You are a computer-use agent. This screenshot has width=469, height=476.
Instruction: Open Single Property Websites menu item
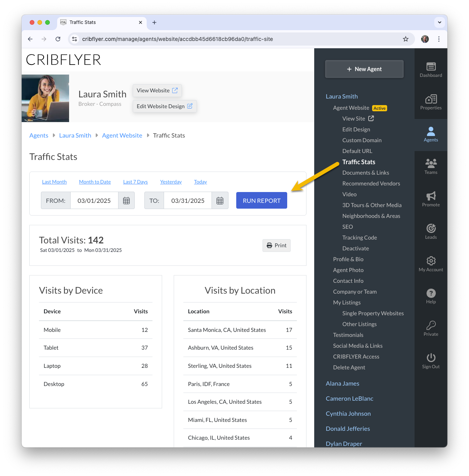coord(373,313)
